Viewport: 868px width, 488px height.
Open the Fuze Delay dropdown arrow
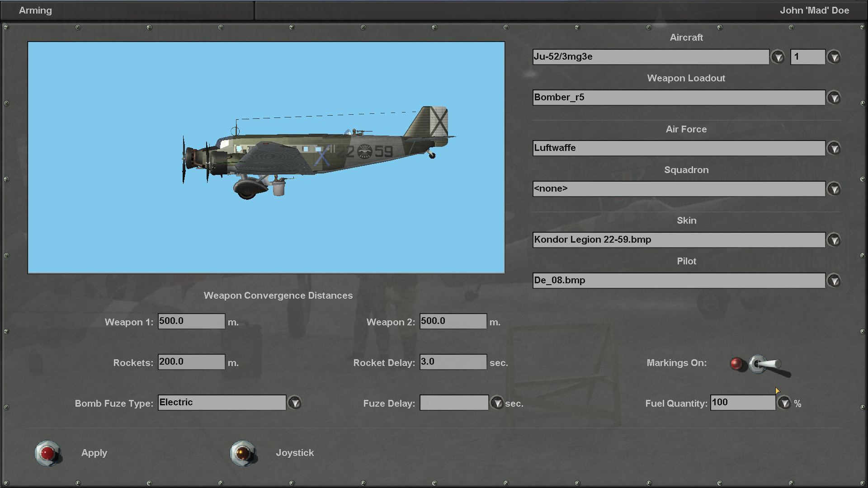click(497, 403)
